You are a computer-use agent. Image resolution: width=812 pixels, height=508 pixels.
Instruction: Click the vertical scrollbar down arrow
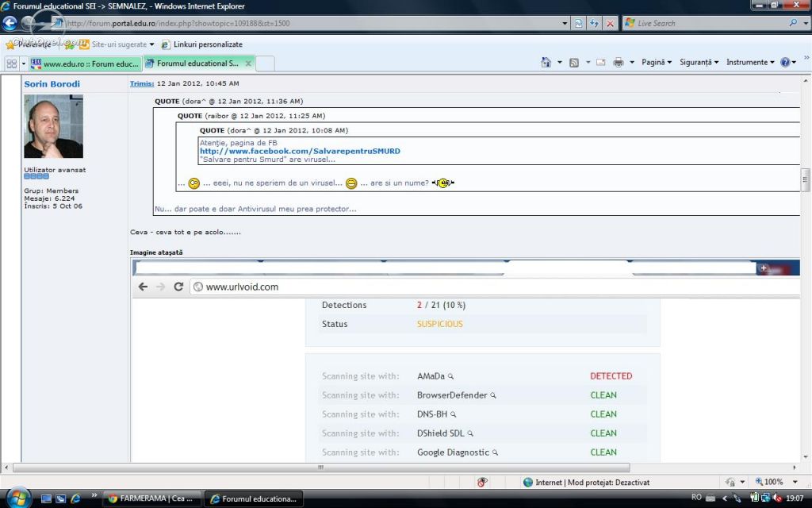point(806,457)
